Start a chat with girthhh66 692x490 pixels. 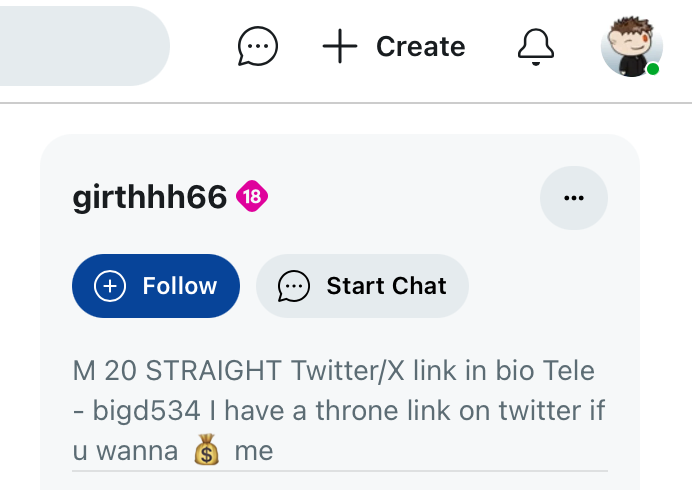[x=362, y=286]
